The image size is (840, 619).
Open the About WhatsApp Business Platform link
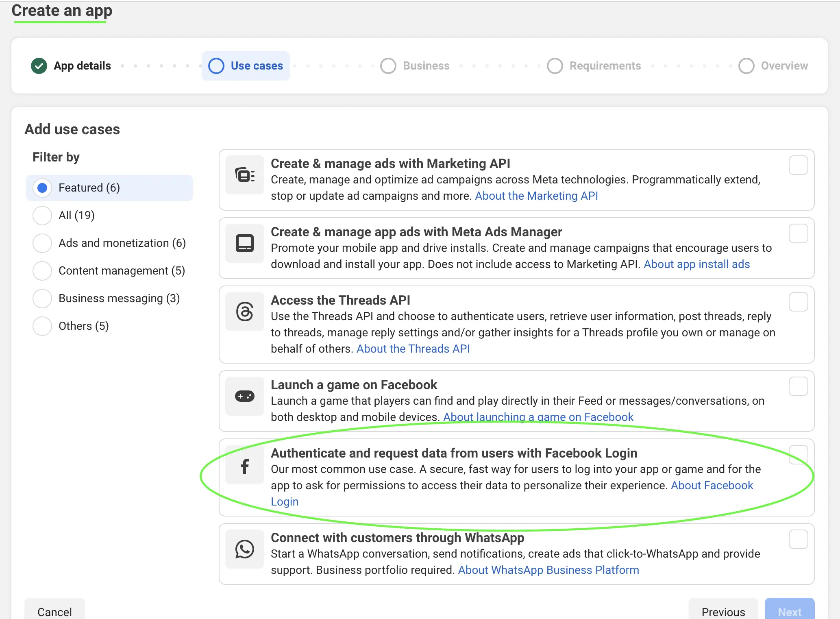(548, 570)
